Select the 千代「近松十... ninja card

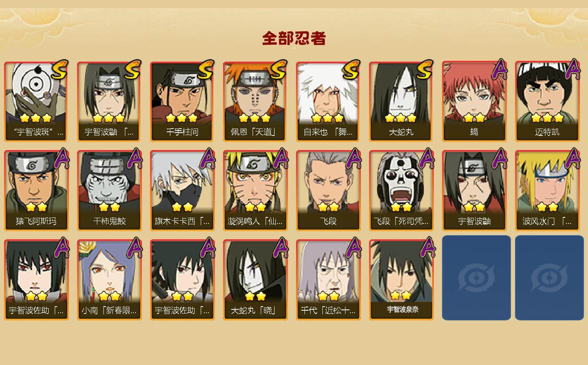(328, 280)
